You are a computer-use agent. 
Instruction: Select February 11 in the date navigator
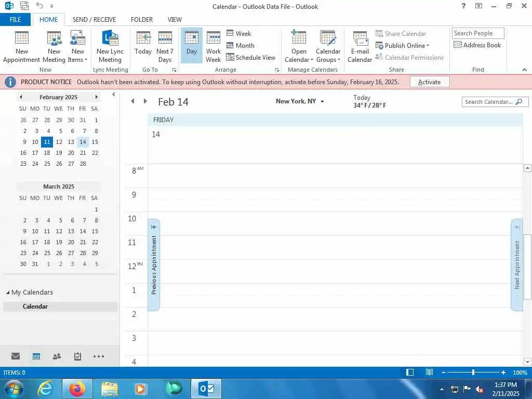click(x=47, y=142)
